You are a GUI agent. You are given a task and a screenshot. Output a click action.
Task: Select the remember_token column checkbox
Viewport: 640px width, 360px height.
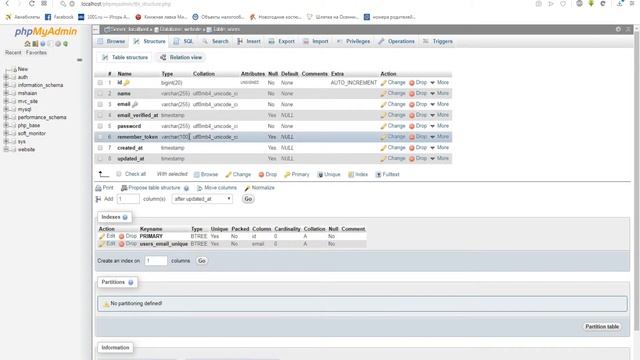coord(100,137)
